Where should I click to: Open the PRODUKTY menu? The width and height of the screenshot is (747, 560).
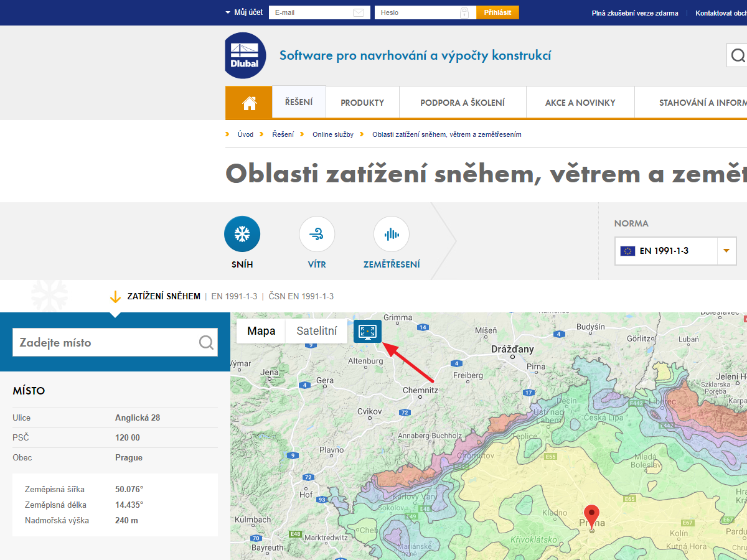point(362,101)
